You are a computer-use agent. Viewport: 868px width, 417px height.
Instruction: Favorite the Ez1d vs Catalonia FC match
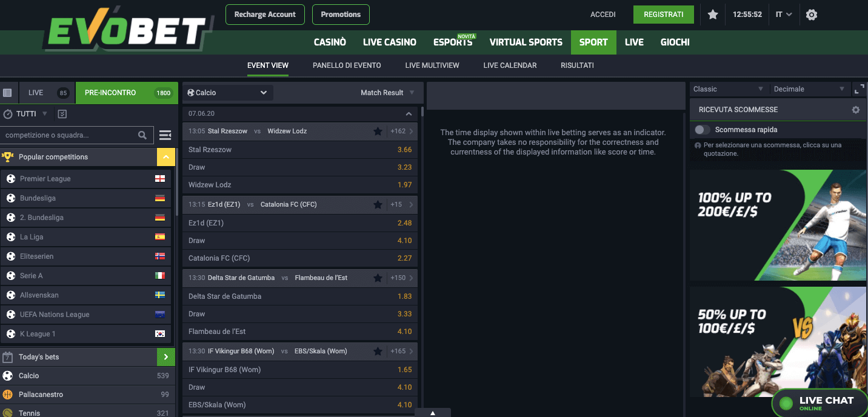[378, 205]
